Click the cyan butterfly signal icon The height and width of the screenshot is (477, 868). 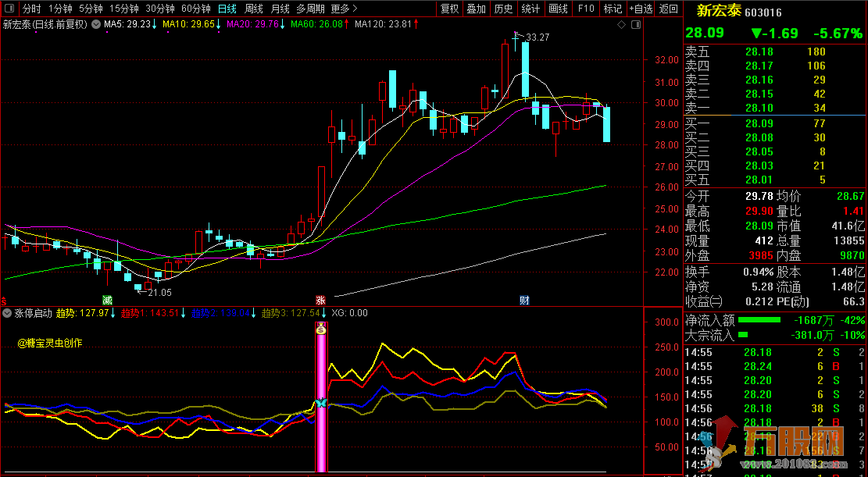pos(320,403)
